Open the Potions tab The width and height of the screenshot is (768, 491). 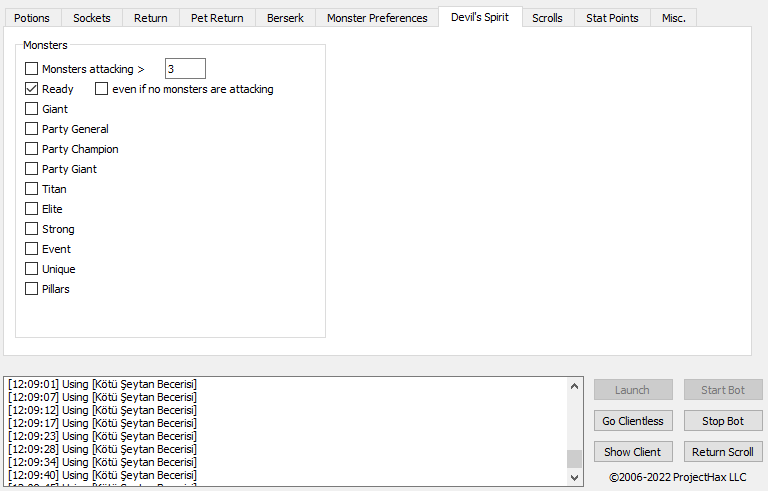[32, 18]
